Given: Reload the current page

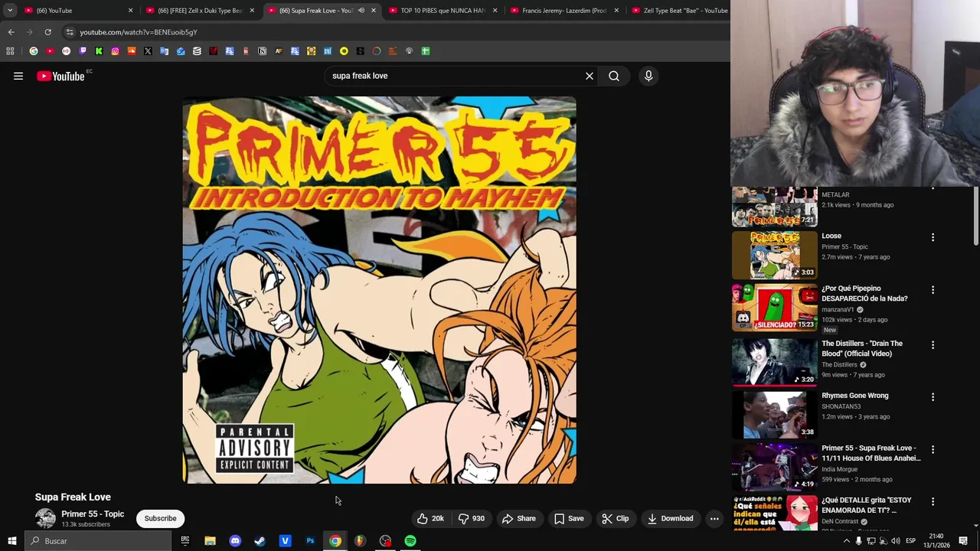Looking at the screenshot, I should [x=47, y=32].
